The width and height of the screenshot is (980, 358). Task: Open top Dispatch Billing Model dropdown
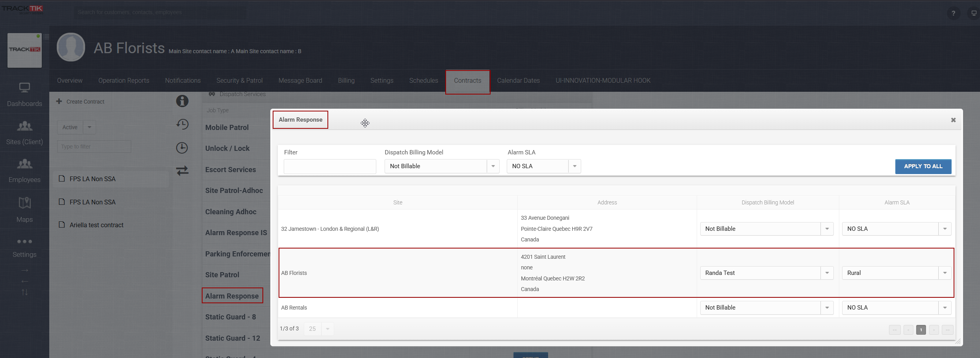point(442,166)
